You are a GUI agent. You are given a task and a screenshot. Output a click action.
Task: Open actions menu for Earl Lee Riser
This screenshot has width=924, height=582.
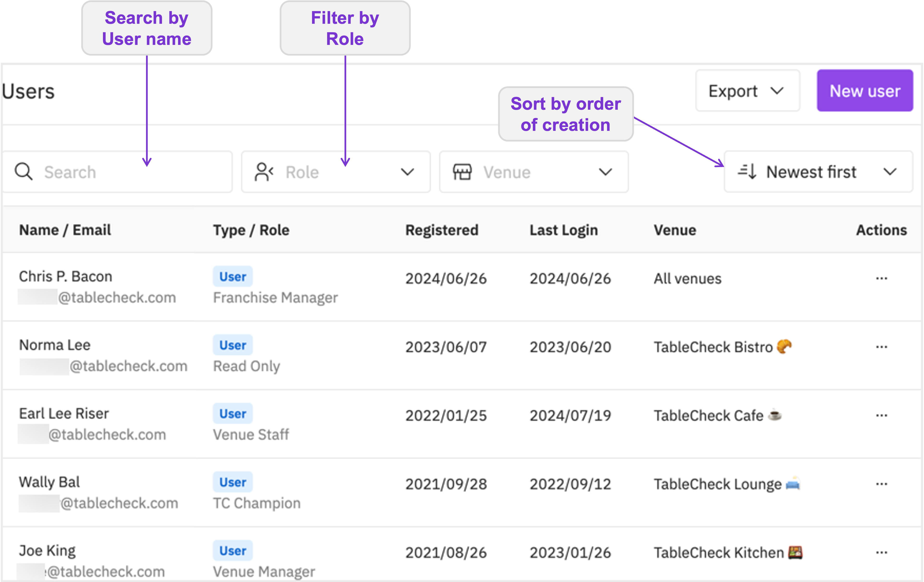[x=882, y=415]
